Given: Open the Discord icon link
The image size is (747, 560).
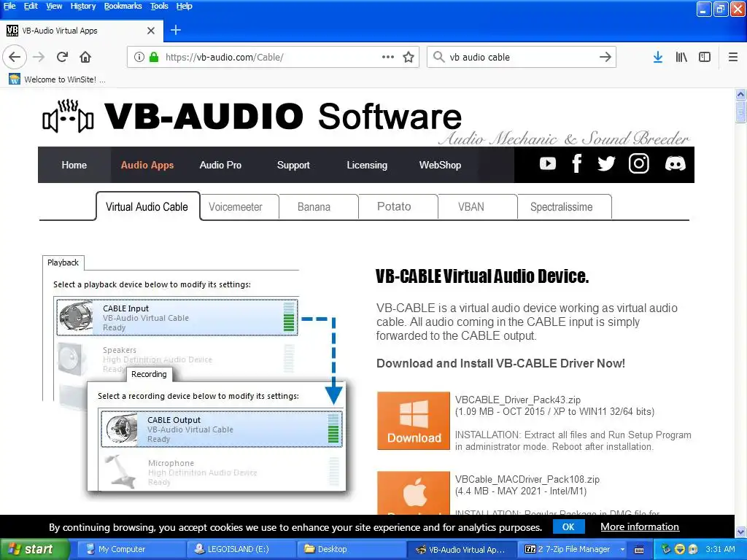Looking at the screenshot, I should coord(675,163).
